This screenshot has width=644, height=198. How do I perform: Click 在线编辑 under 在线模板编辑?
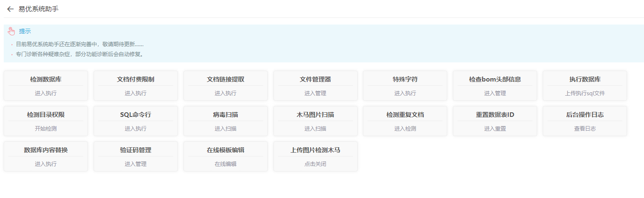click(225, 164)
